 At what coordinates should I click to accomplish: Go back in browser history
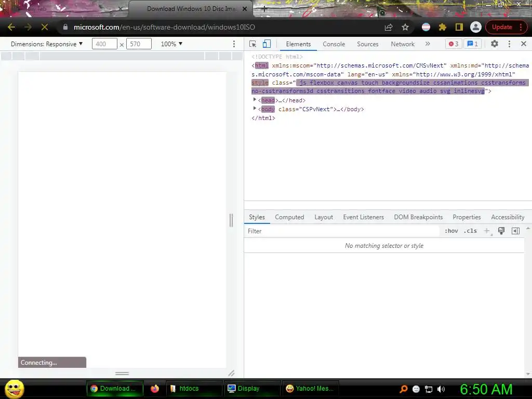pyautogui.click(x=11, y=27)
